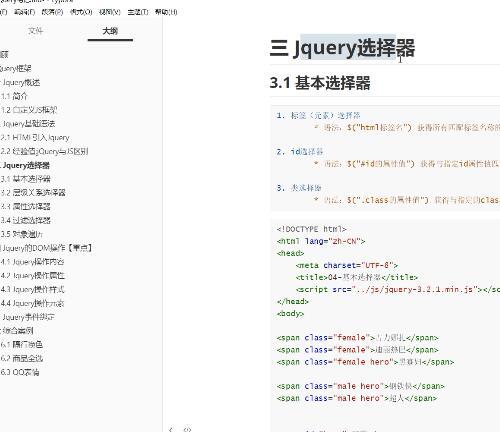Jump to outline item Jquery基础语法
This screenshot has height=432, width=500.
(28, 124)
